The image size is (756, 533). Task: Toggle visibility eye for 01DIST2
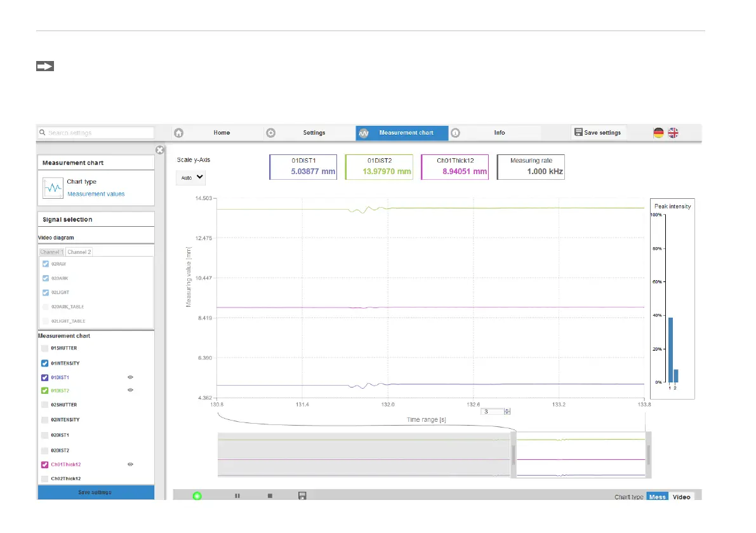(130, 389)
